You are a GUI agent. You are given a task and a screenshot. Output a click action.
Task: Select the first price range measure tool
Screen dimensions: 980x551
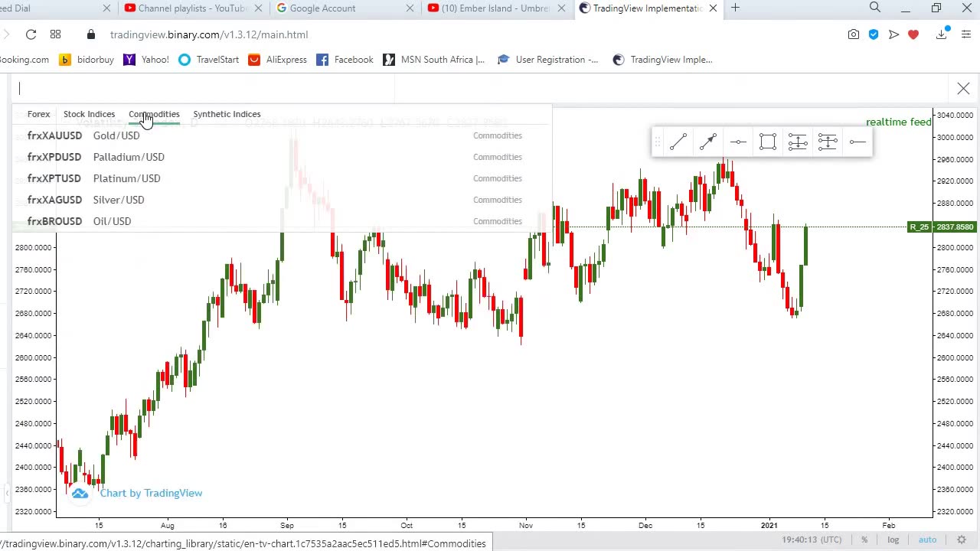click(798, 142)
